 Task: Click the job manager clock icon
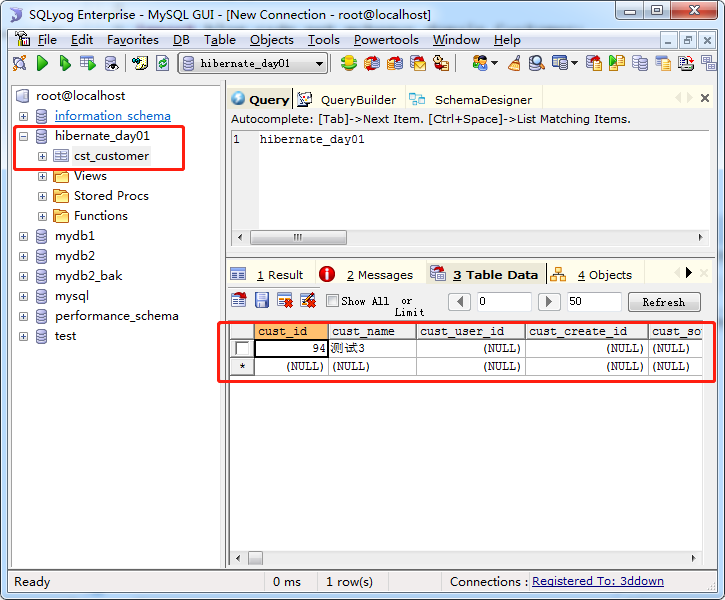[441, 63]
